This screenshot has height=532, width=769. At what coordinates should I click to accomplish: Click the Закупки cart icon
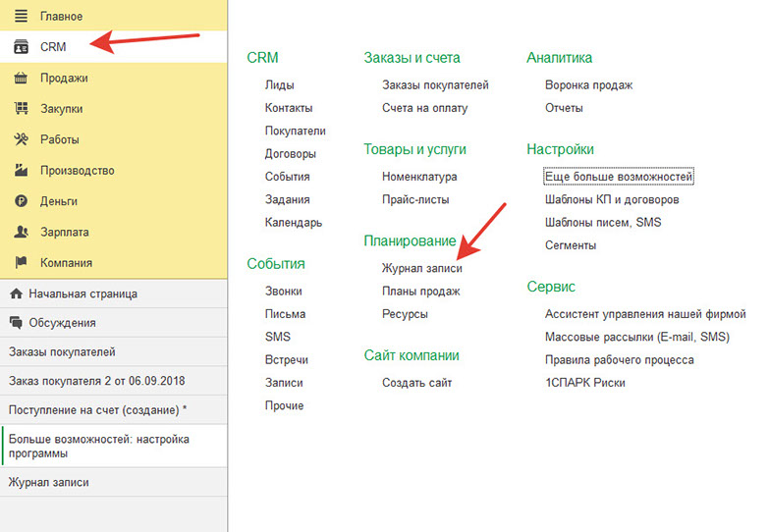point(21,108)
